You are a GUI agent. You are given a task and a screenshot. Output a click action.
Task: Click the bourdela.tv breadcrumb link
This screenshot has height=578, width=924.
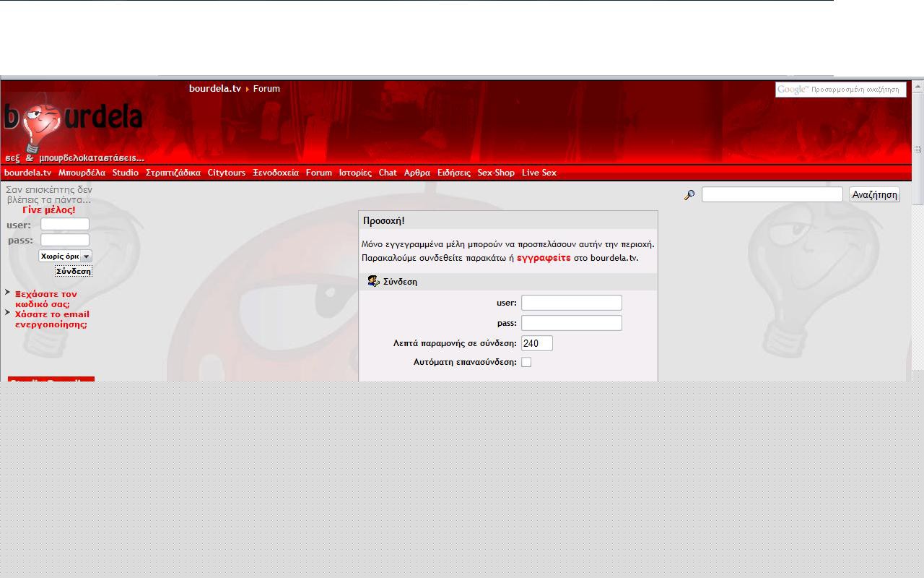[x=214, y=88]
